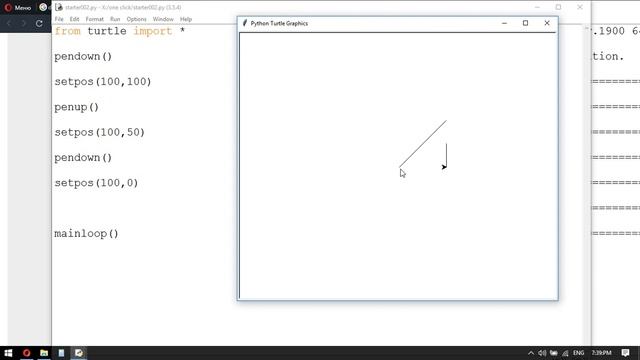Viewport: 640px width, 360px height.
Task: Click the diagonal line drawn on turtle canvas
Action: [x=423, y=144]
